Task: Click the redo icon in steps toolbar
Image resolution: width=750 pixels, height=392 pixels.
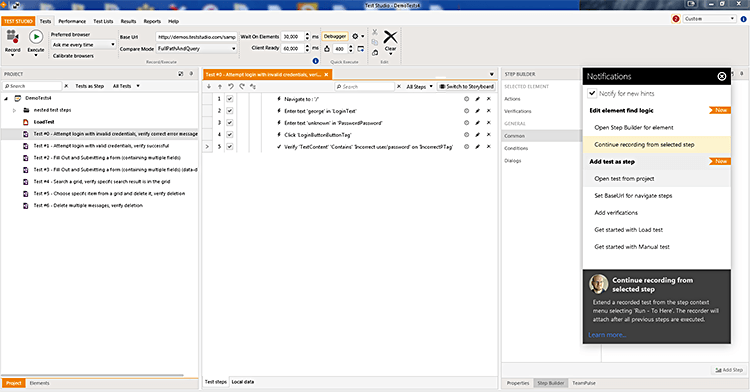Action: tap(242, 87)
